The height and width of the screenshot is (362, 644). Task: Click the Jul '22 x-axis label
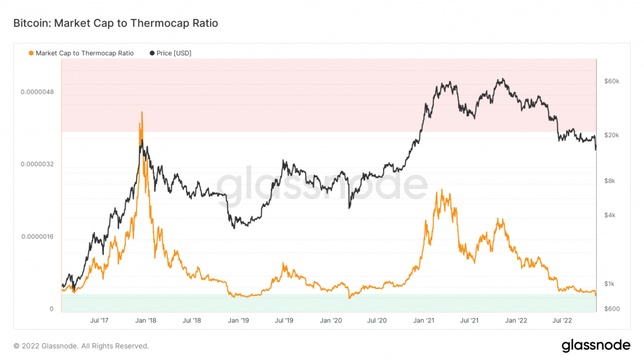[x=562, y=321]
